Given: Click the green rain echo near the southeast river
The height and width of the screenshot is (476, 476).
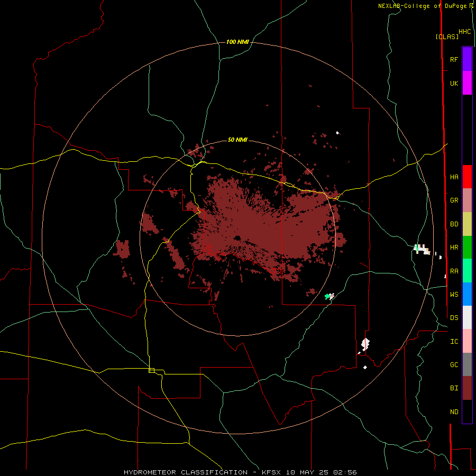Looking at the screenshot, I should 327,296.
